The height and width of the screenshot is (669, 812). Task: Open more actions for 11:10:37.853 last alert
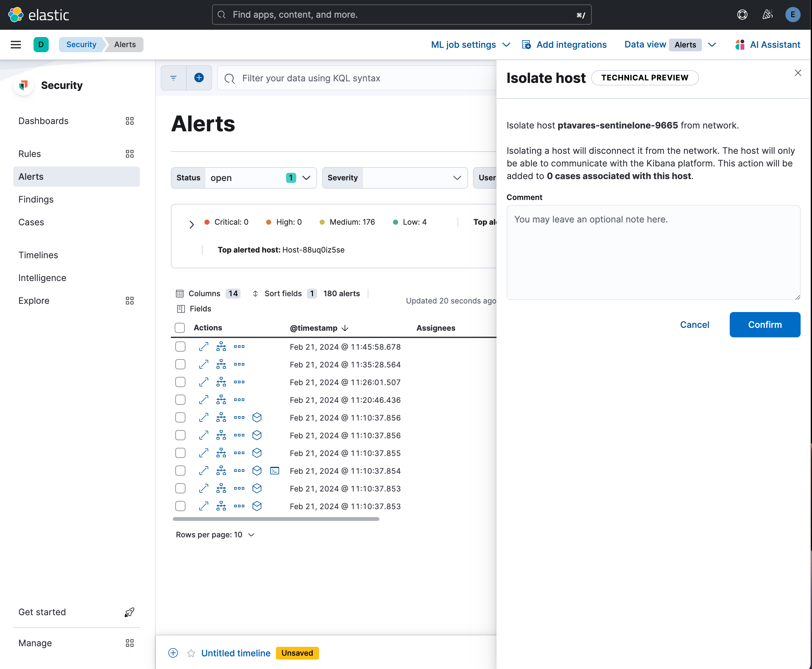pyautogui.click(x=239, y=506)
